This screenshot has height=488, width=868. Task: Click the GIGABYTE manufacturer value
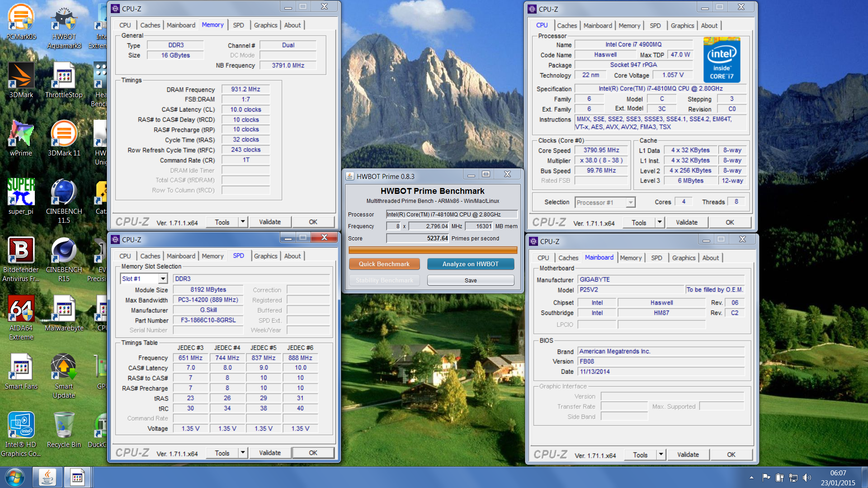[x=661, y=280]
